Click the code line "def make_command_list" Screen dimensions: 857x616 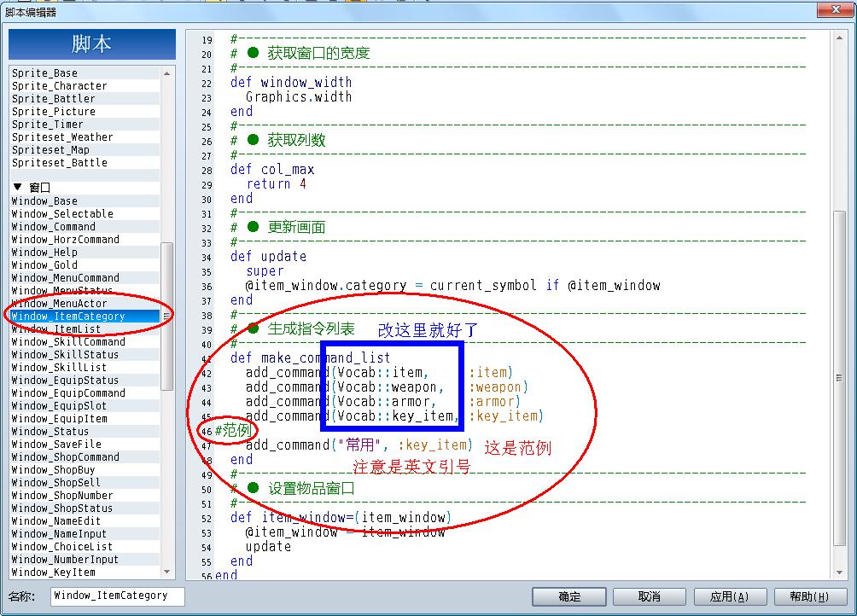point(311,357)
